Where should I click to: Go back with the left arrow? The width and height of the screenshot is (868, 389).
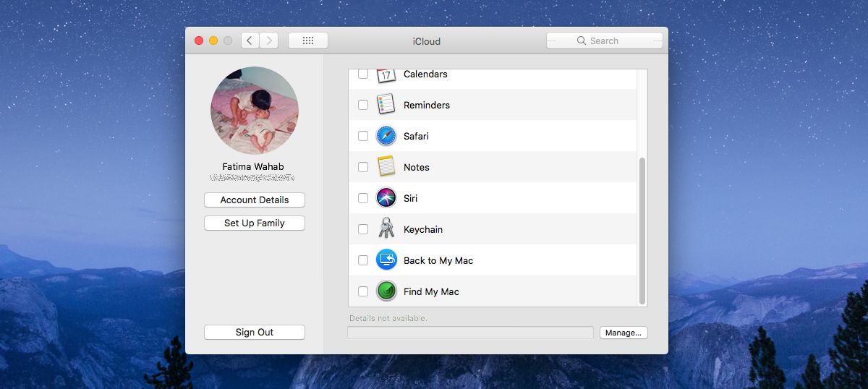click(x=250, y=41)
